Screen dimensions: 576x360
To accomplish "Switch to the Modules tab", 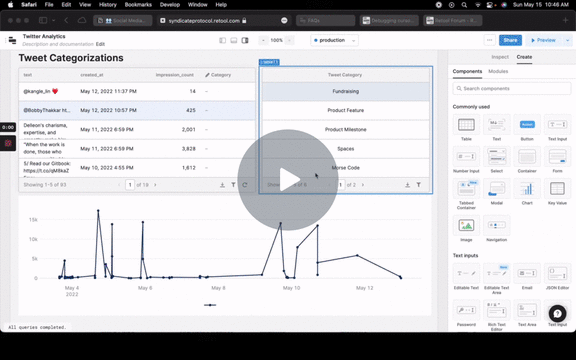I will (x=498, y=71).
